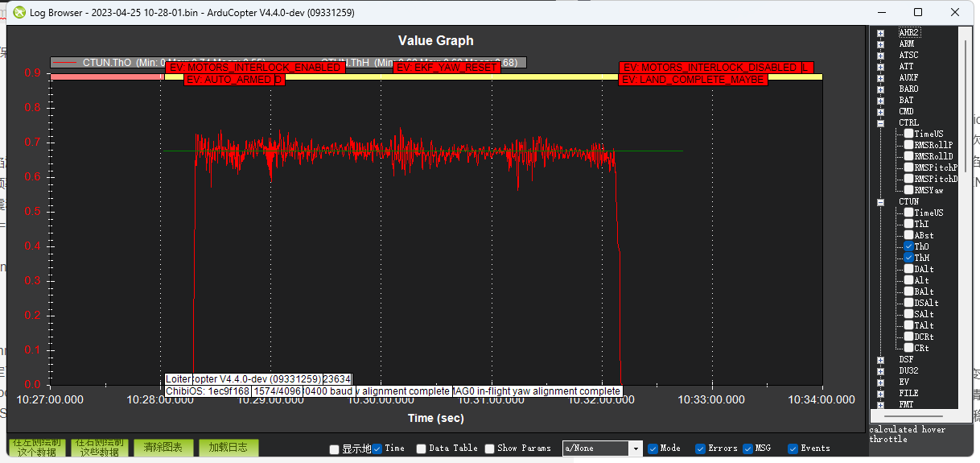Check the Alt field checkbox under CTUN
980x463 pixels.
point(908,280)
